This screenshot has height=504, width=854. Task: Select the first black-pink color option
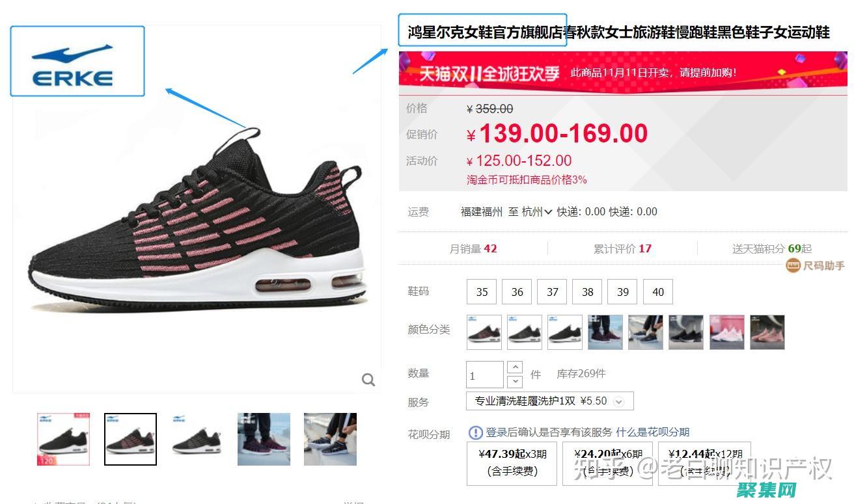484,332
